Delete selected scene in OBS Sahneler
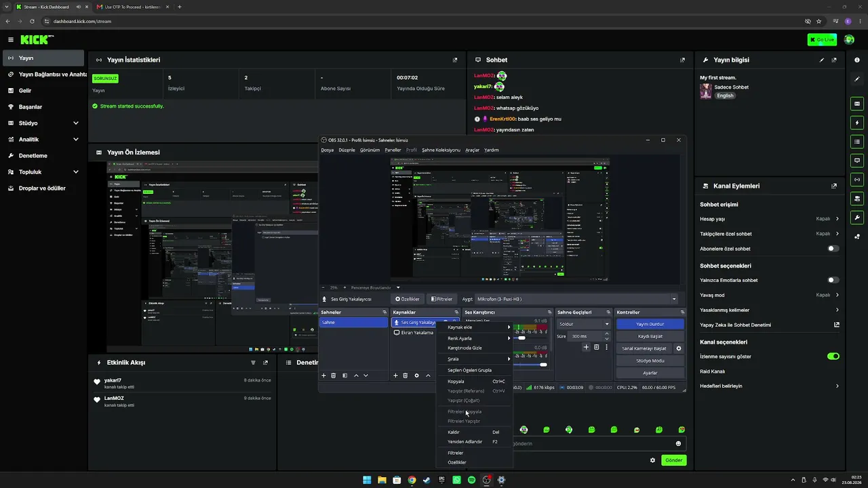Viewport: 868px width, 488px height. (x=333, y=375)
